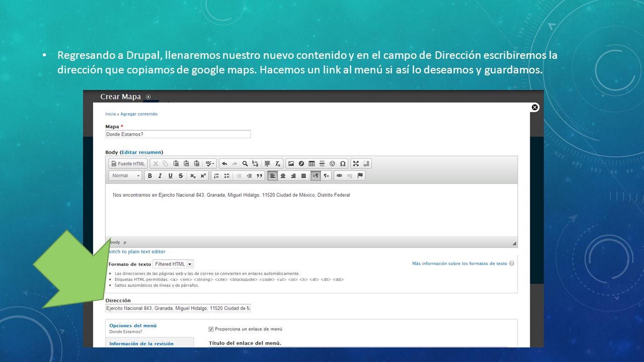
Task: Click the Insert Flash icon
Action: [301, 163]
